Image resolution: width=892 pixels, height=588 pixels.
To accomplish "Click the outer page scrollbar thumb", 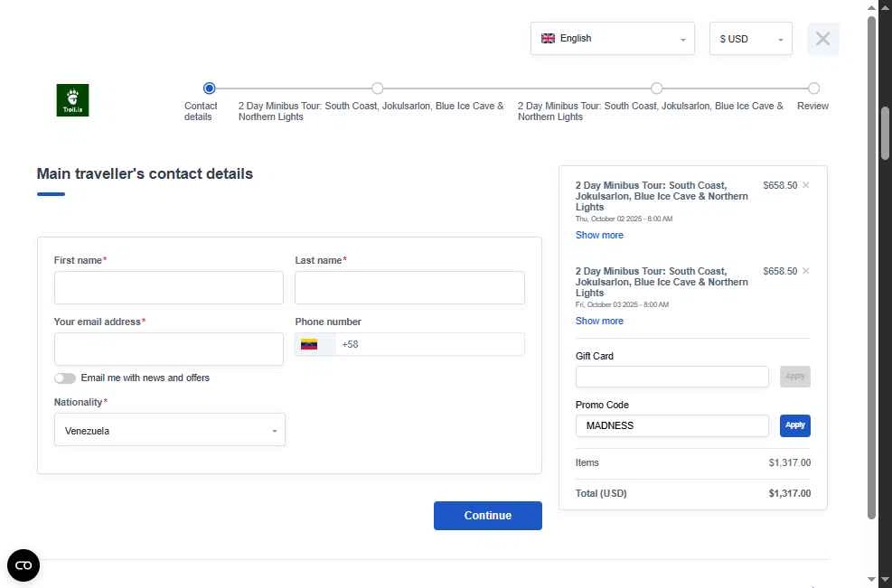I will [x=885, y=134].
